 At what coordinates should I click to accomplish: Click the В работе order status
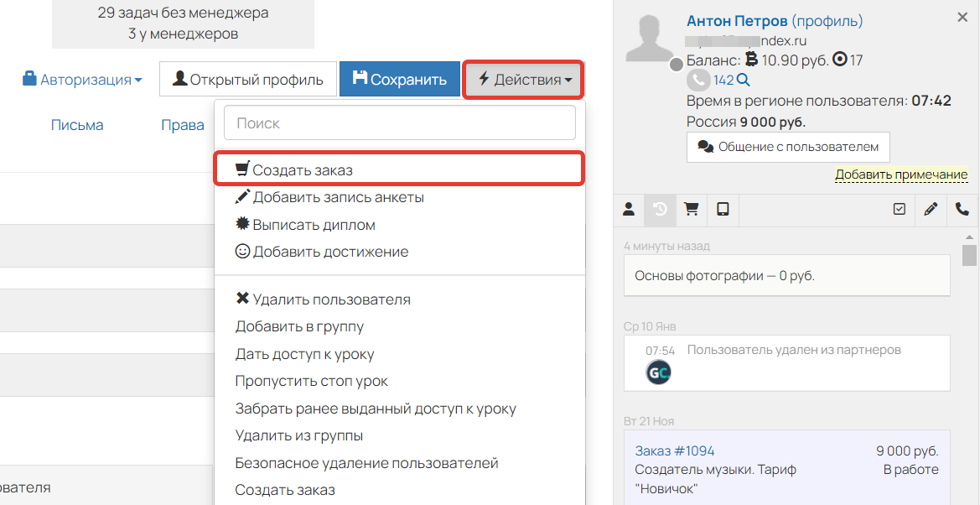click(910, 470)
